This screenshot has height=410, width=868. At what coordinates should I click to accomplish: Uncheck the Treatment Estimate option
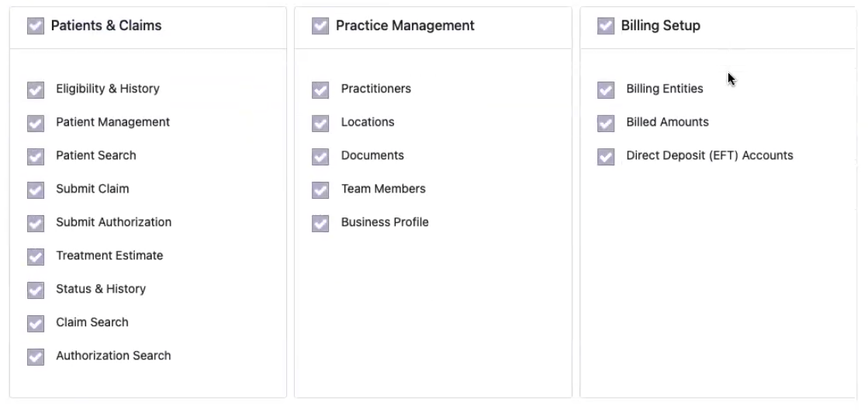pos(36,257)
